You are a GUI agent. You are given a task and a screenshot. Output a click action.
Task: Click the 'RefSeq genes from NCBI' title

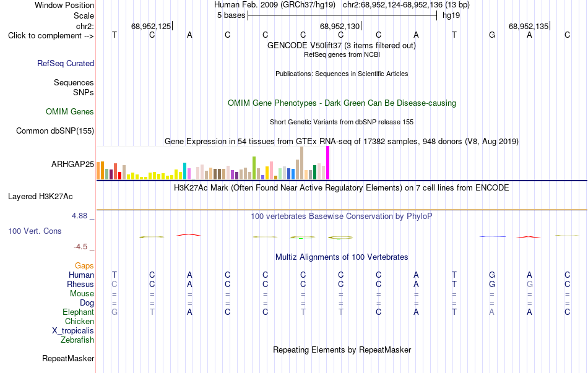[342, 54]
